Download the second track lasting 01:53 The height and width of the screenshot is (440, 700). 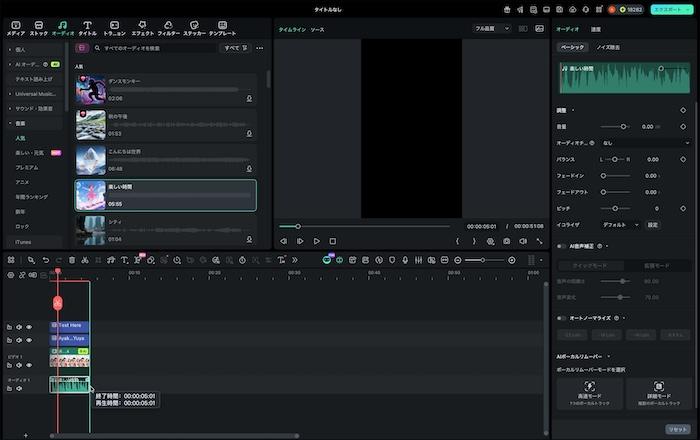249,133
